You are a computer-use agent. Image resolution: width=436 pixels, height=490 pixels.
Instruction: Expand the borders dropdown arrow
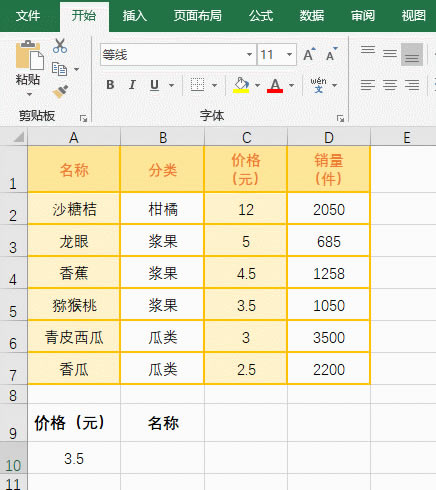(214, 85)
